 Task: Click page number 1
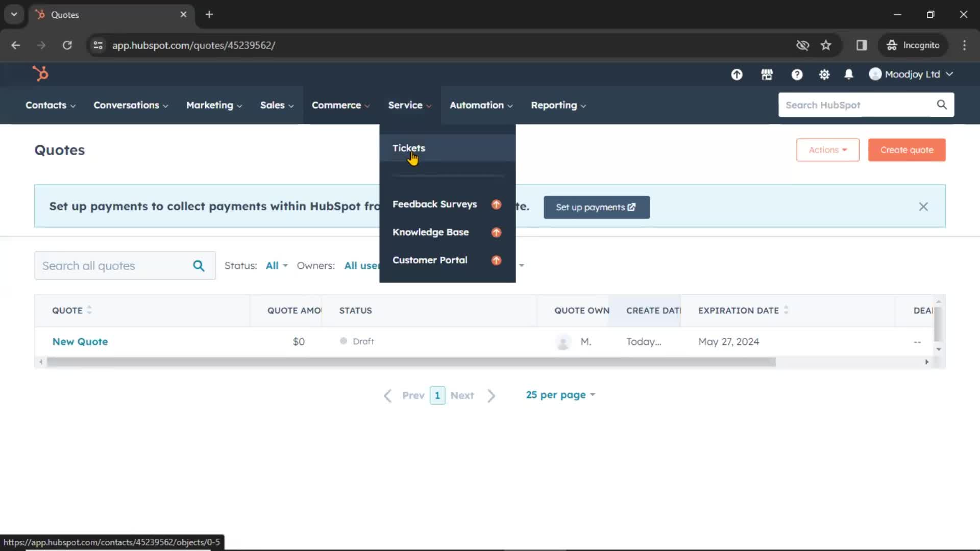coord(437,395)
